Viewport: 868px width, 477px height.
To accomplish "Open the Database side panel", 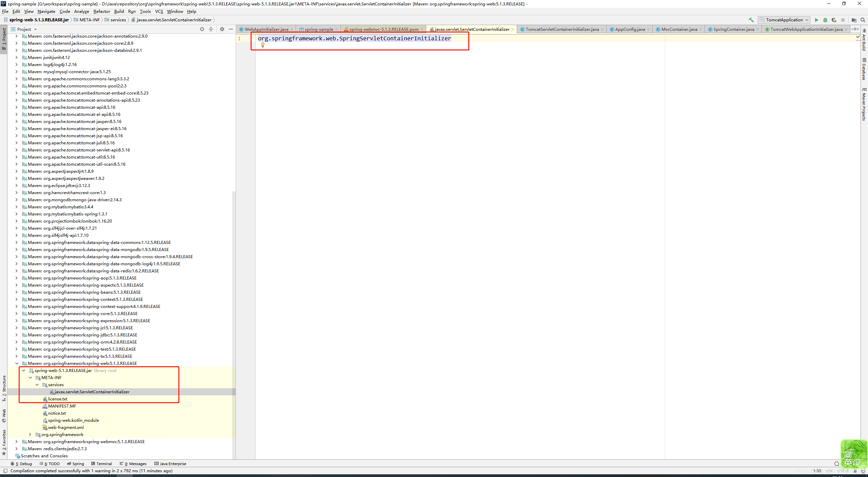I will point(864,69).
